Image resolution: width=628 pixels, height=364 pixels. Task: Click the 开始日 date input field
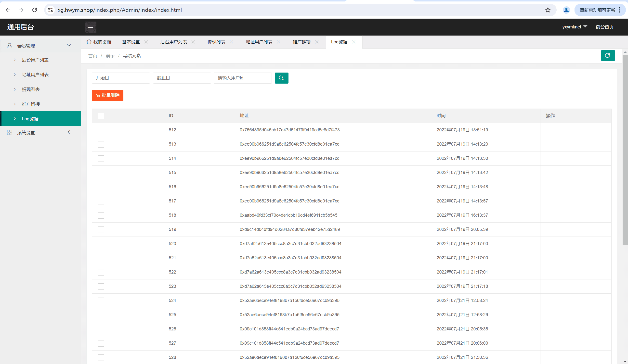tap(121, 78)
